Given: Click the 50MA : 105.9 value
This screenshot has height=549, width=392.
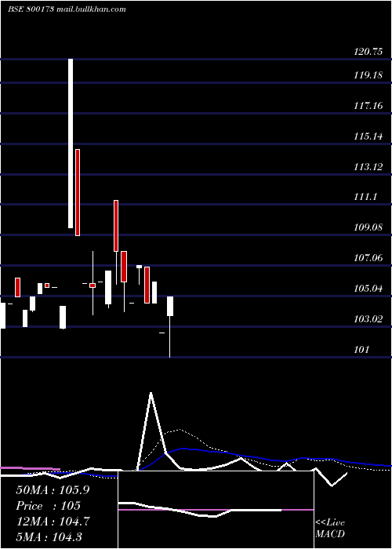Looking at the screenshot, I should 53,490.
